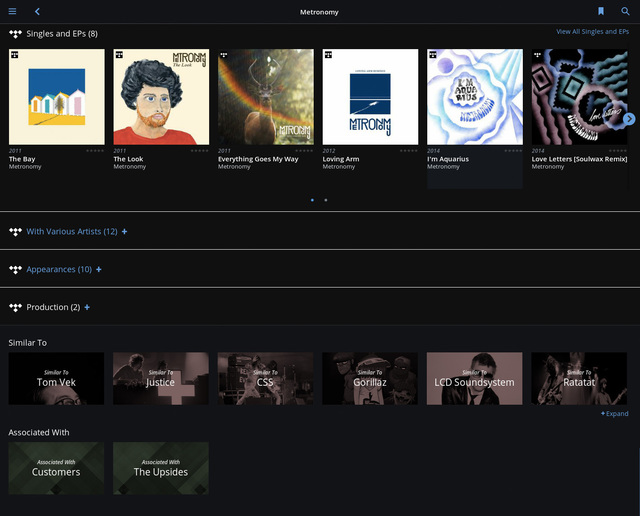The height and width of the screenshot is (516, 640).
Task: Expand the With Various Artists section
Action: point(124,232)
